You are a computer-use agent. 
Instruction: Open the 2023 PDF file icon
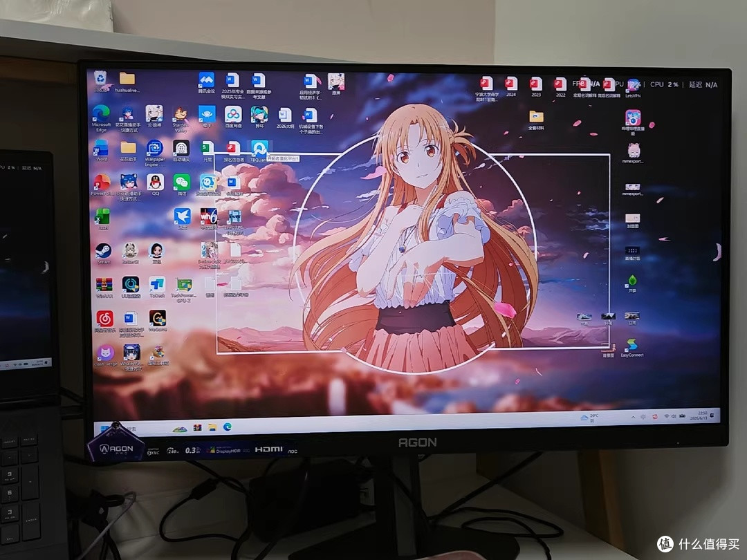pyautogui.click(x=536, y=86)
